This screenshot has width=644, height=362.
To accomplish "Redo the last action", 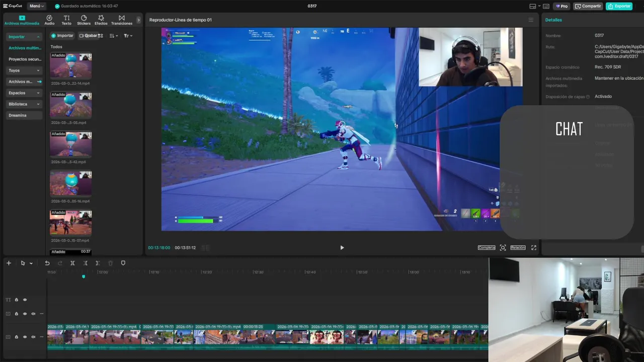I will pos(60,263).
